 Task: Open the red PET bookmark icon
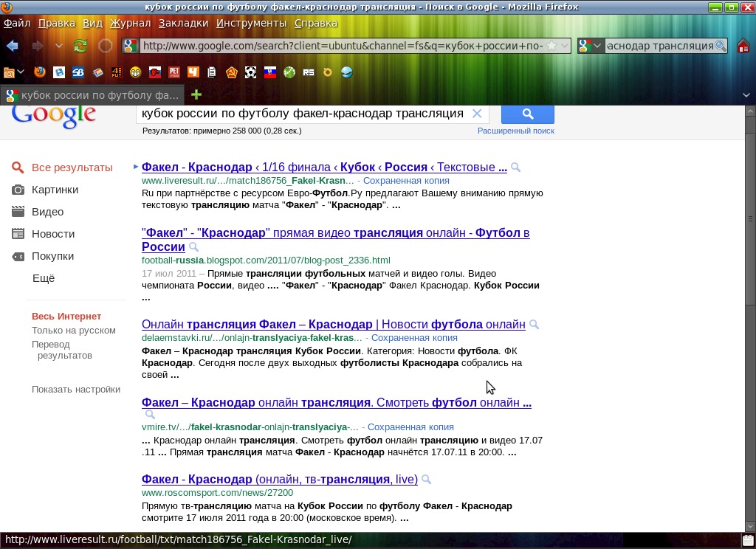point(174,72)
